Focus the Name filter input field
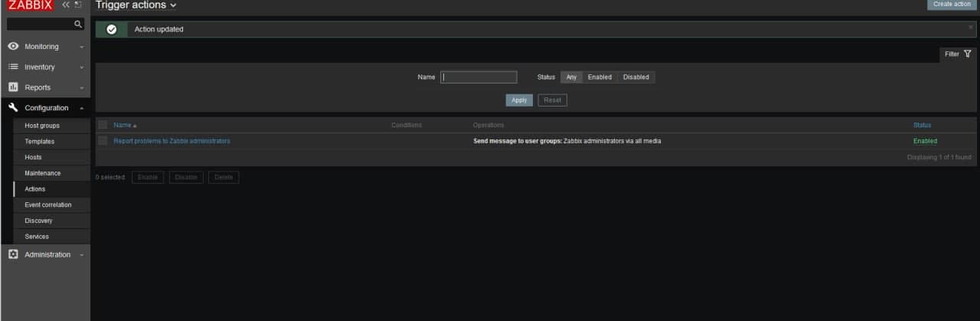 (479, 77)
